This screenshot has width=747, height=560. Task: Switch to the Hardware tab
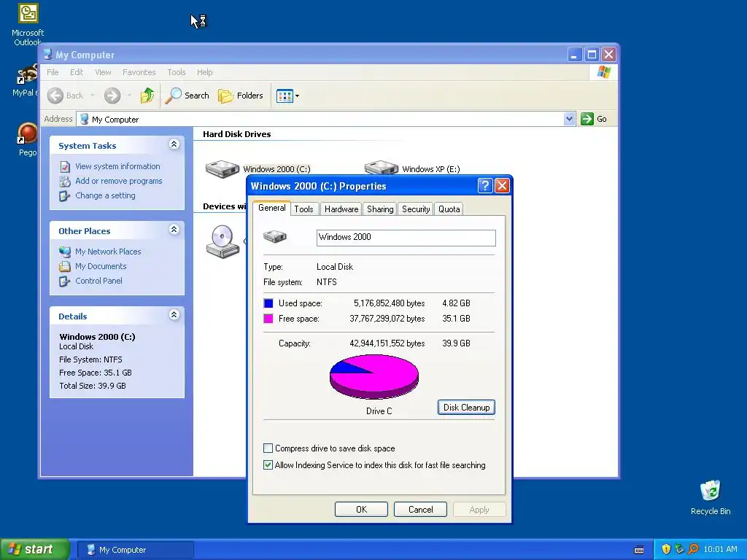point(341,209)
